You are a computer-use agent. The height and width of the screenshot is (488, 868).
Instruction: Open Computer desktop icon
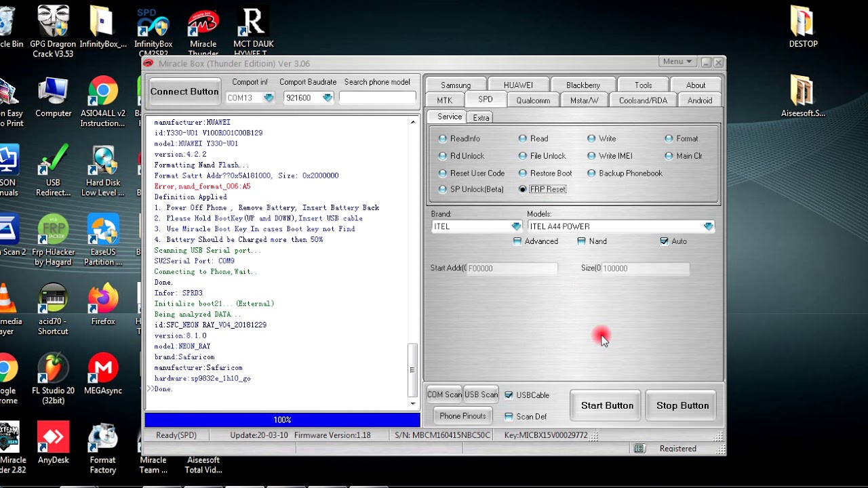click(x=54, y=97)
